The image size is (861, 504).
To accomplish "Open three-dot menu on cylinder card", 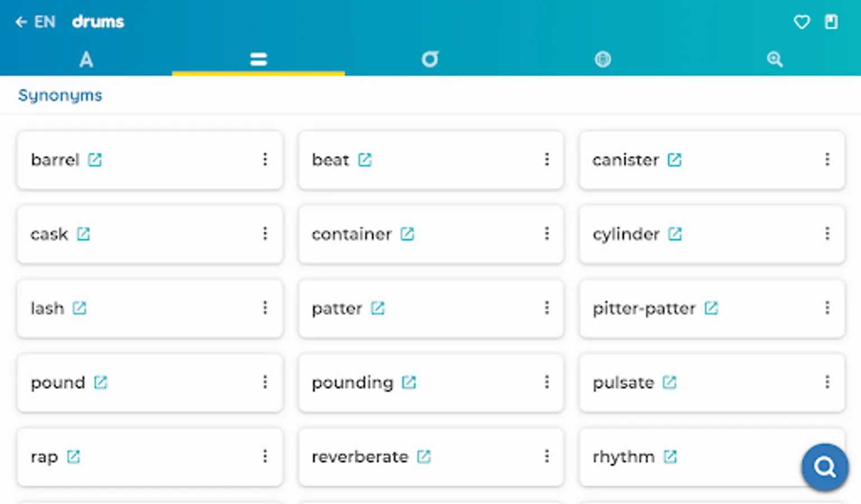I will coord(827,234).
